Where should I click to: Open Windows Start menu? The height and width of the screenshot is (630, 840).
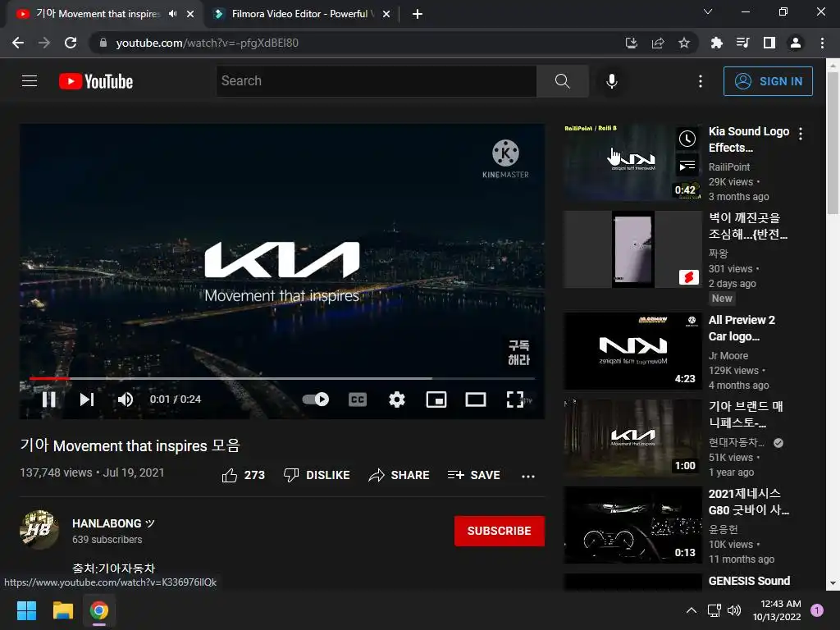(26, 610)
